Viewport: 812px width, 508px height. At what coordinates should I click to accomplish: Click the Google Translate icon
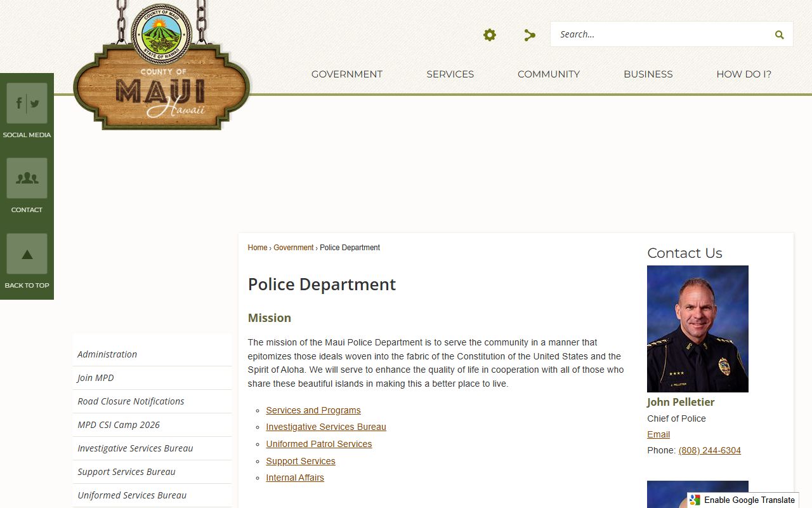tap(695, 500)
